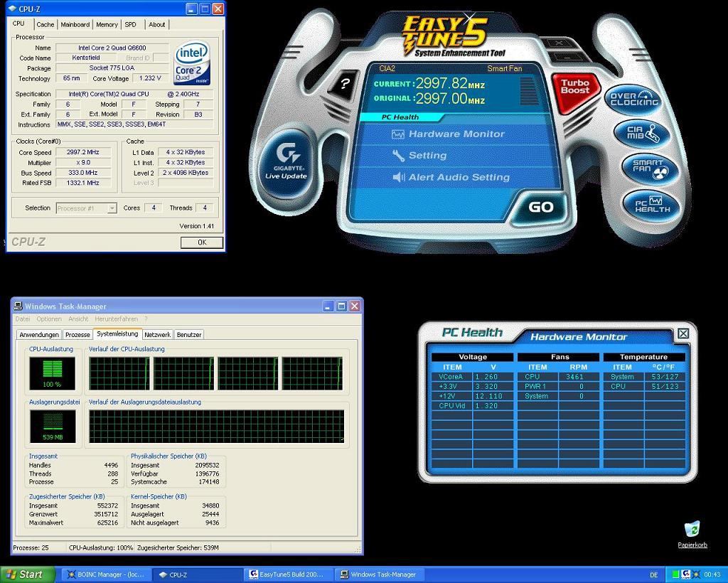
Task: Select the Systemleistung tab
Action: (117, 333)
